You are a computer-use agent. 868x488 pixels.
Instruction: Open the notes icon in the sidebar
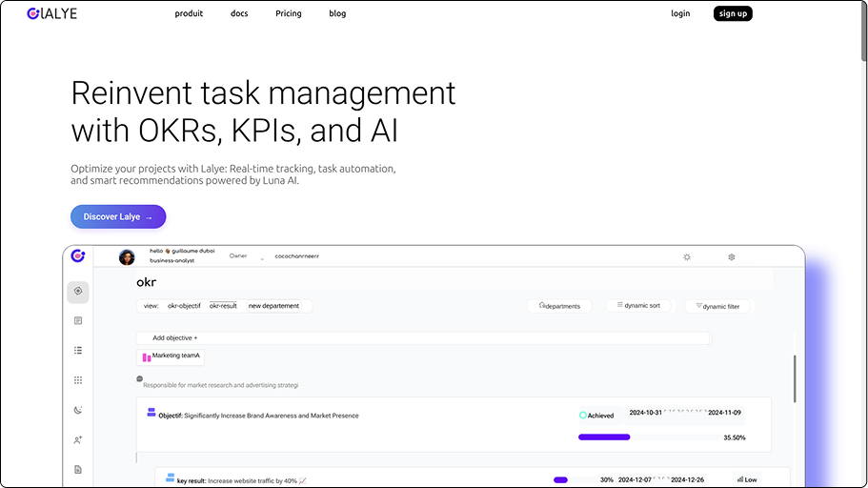[78, 320]
